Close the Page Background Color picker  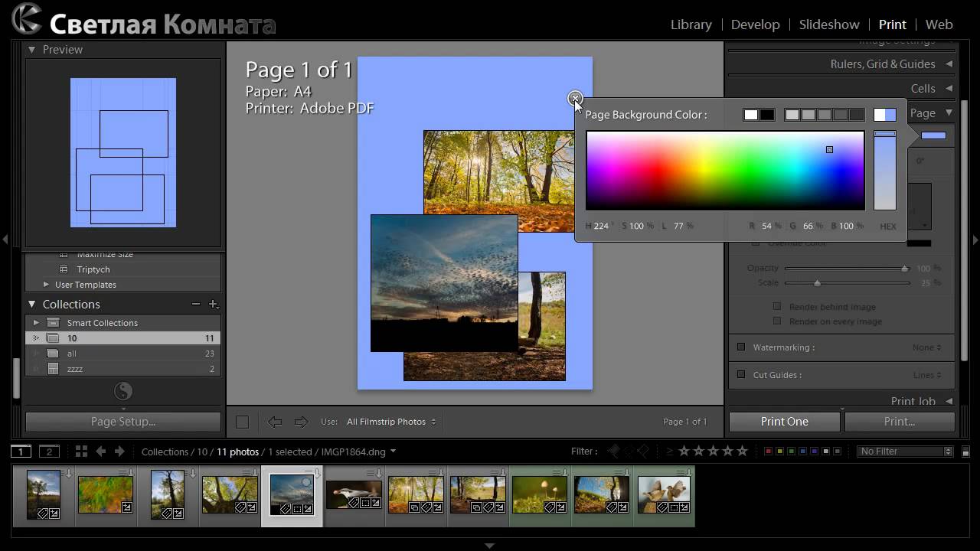[575, 99]
